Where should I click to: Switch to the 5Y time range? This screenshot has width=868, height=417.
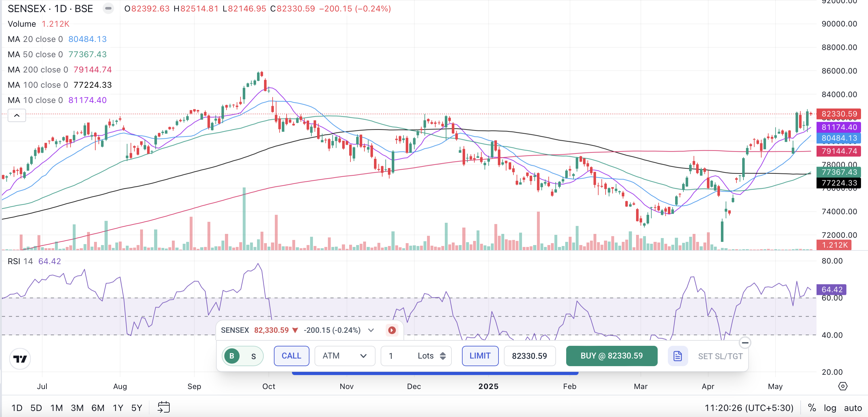(x=137, y=408)
